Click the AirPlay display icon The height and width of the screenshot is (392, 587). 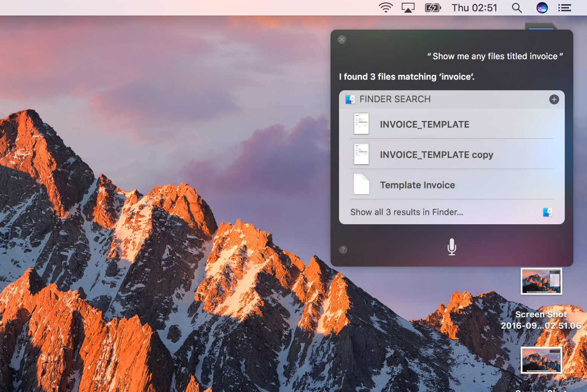click(408, 8)
